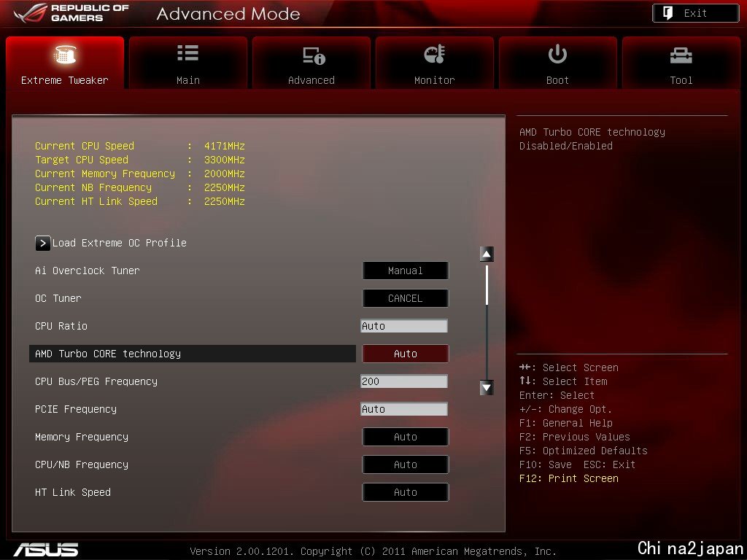Click the Target CPU Speed value 3300MHz

tap(225, 160)
